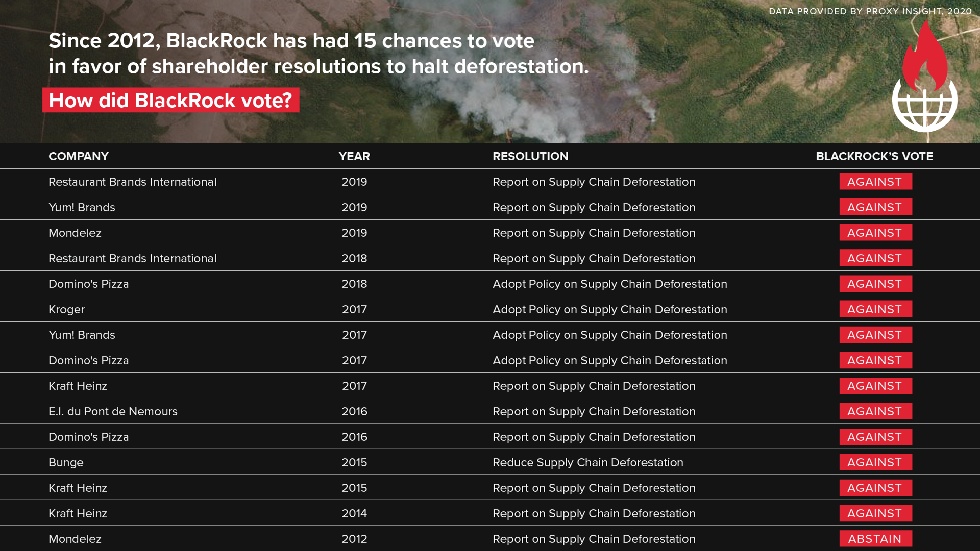This screenshot has width=980, height=551.
Task: Select 'Yum! Brands' in the 2017 row
Action: pyautogui.click(x=82, y=335)
